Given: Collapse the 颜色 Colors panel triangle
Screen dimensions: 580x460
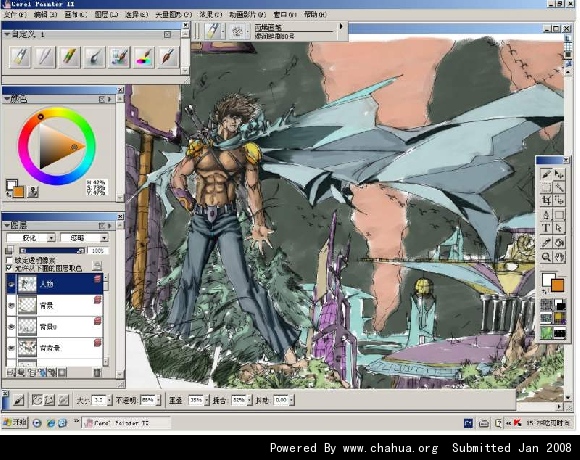Looking at the screenshot, I should (7, 99).
